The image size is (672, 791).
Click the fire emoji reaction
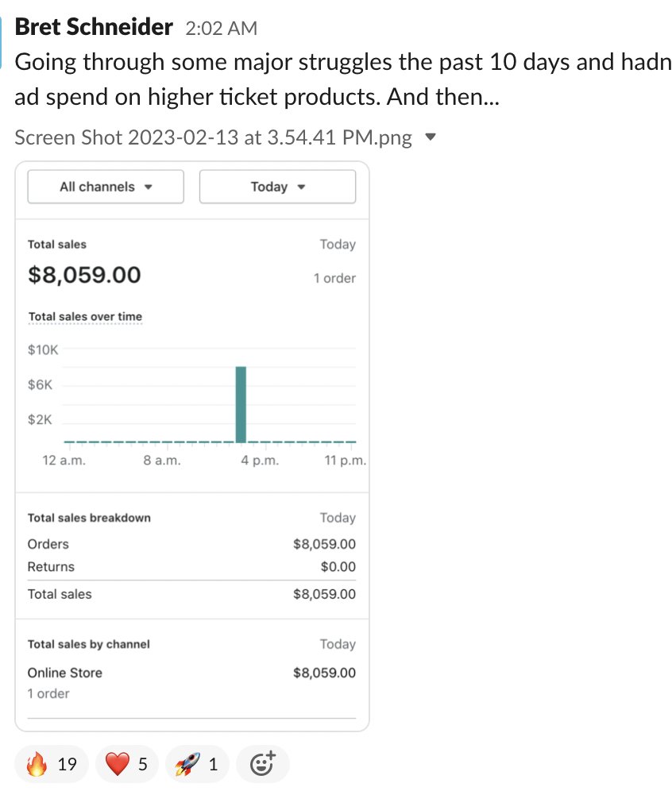point(37,765)
